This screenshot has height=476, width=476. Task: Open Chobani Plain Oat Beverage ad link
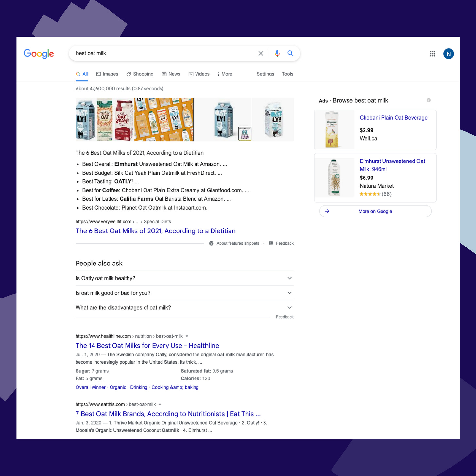click(x=394, y=118)
